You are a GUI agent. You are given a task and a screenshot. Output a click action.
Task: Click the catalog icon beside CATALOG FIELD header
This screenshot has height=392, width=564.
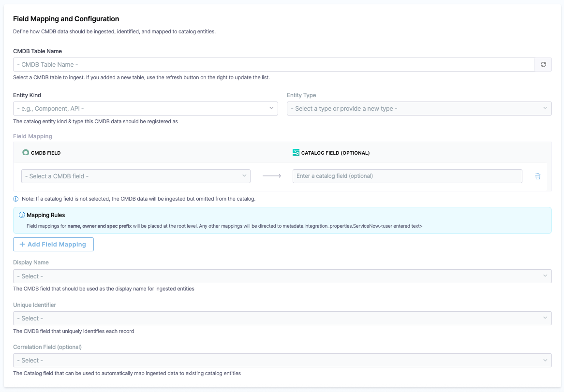296,152
